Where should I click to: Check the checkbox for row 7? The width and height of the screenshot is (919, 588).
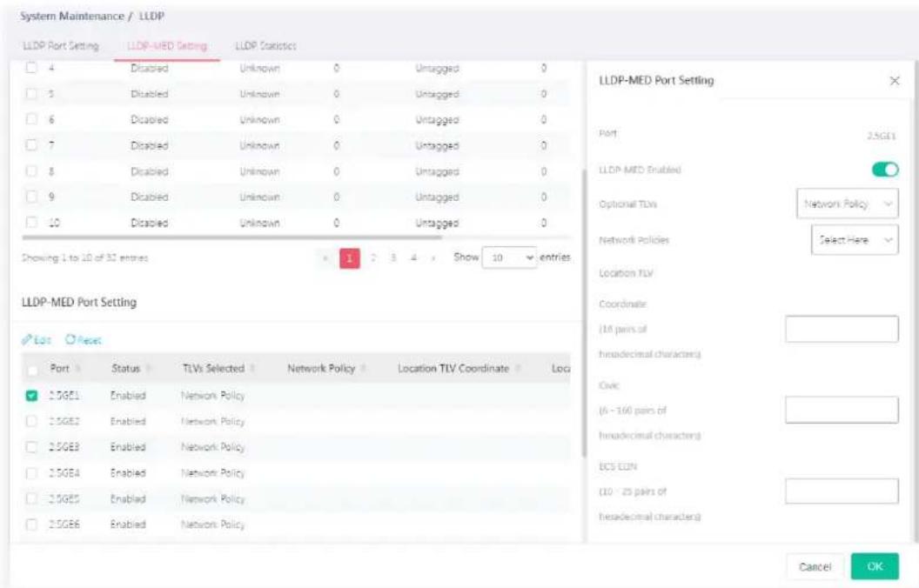click(31, 145)
